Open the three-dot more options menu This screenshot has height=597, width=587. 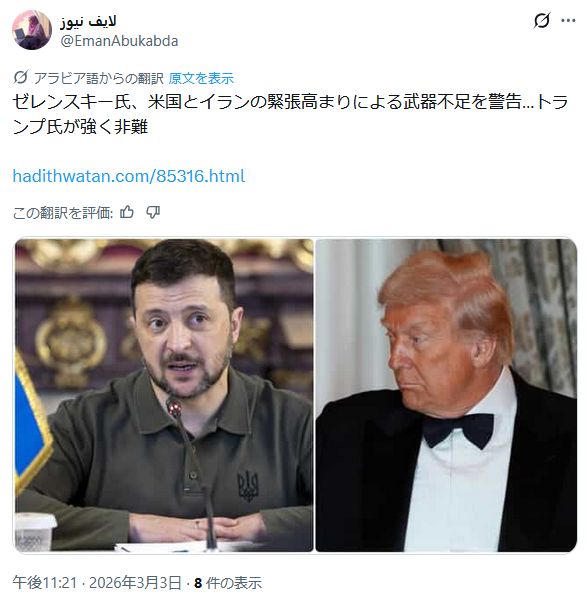(568, 21)
